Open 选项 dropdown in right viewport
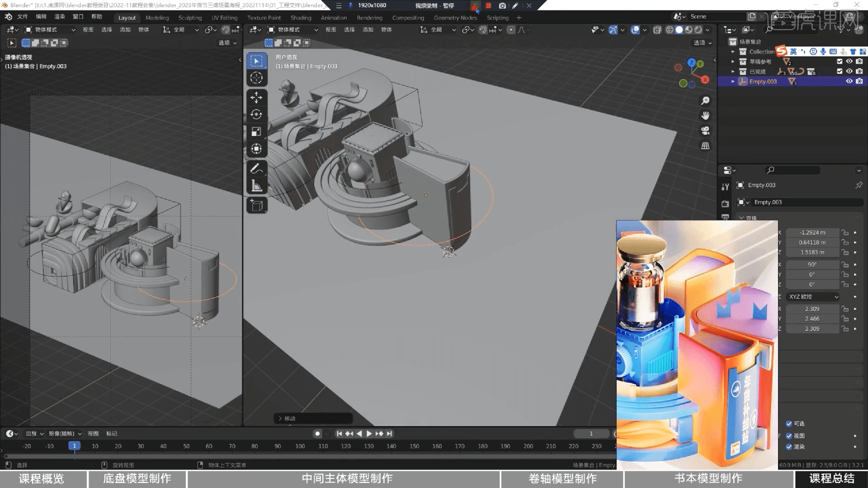Viewport: 868px width, 488px height. (x=703, y=43)
